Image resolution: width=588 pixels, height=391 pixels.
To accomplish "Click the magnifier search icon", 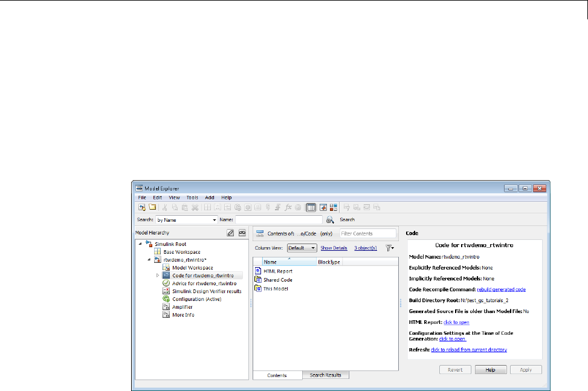I will pos(330,220).
